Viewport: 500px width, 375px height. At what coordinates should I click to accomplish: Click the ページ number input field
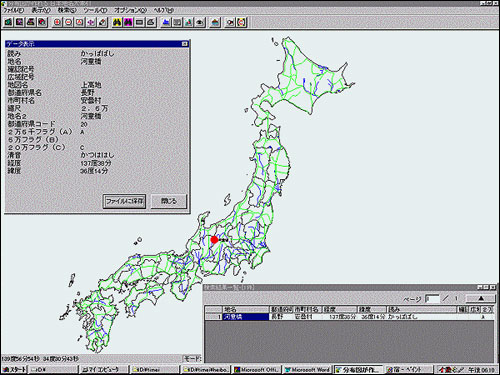coord(432,299)
